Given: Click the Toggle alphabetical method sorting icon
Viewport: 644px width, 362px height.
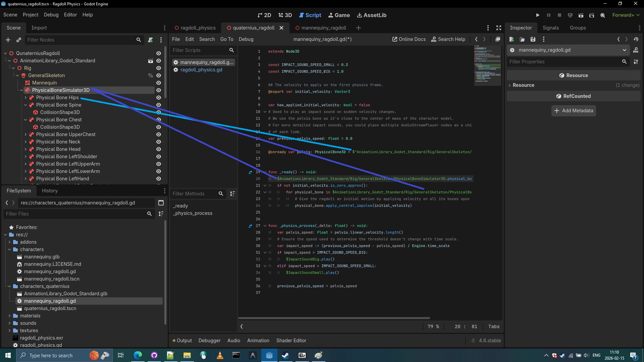Looking at the screenshot, I should 232,194.
